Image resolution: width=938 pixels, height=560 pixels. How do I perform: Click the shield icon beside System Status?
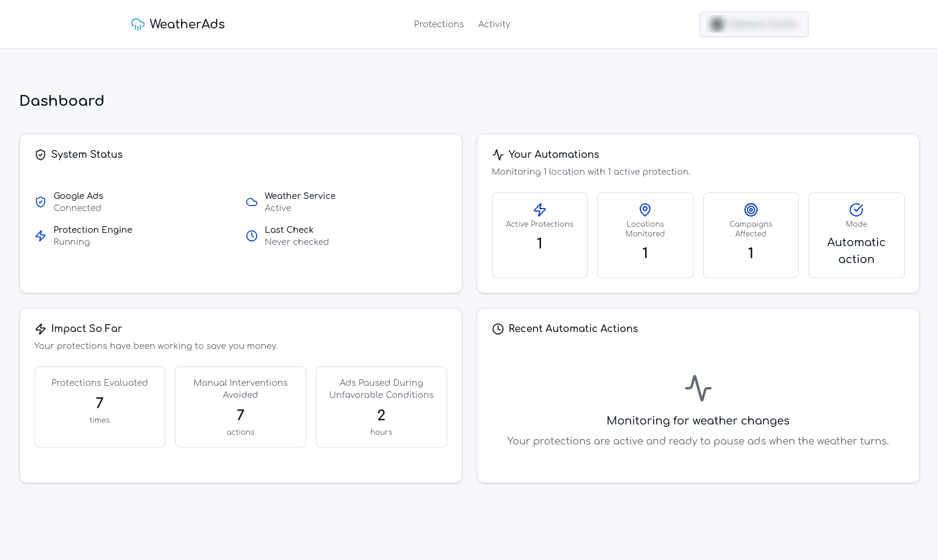[x=40, y=154]
